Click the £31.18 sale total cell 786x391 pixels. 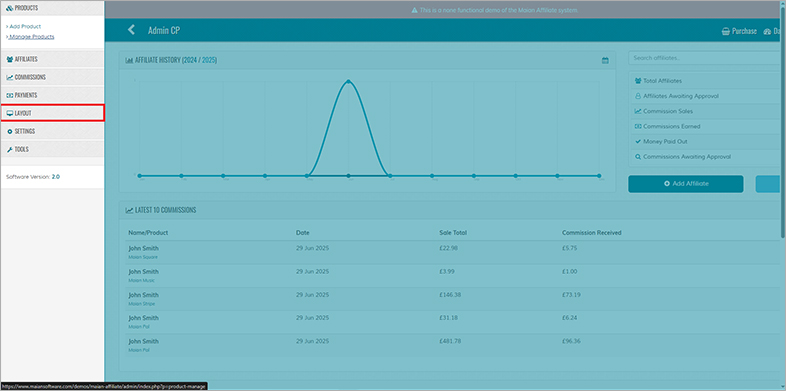tap(449, 318)
